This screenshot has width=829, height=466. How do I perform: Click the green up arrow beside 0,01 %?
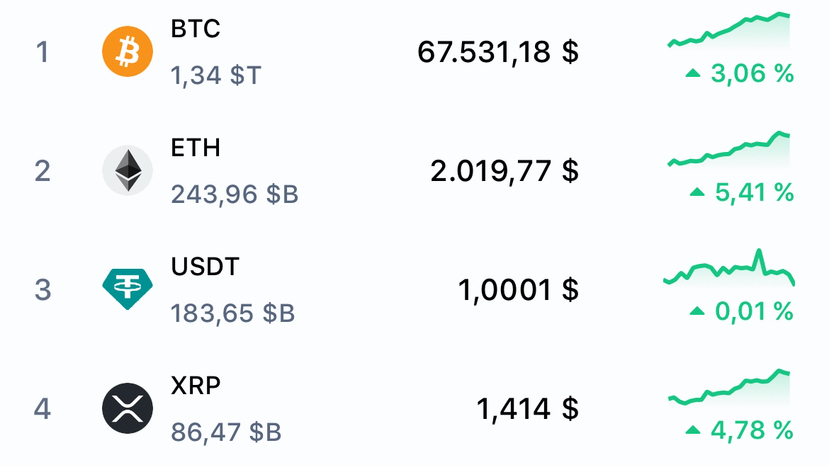[696, 311]
